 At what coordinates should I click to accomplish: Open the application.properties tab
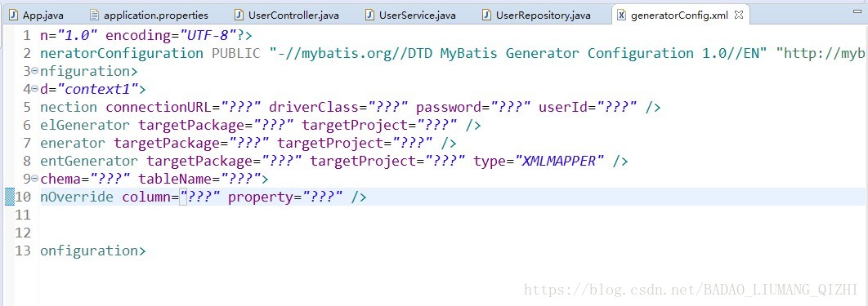click(x=150, y=15)
